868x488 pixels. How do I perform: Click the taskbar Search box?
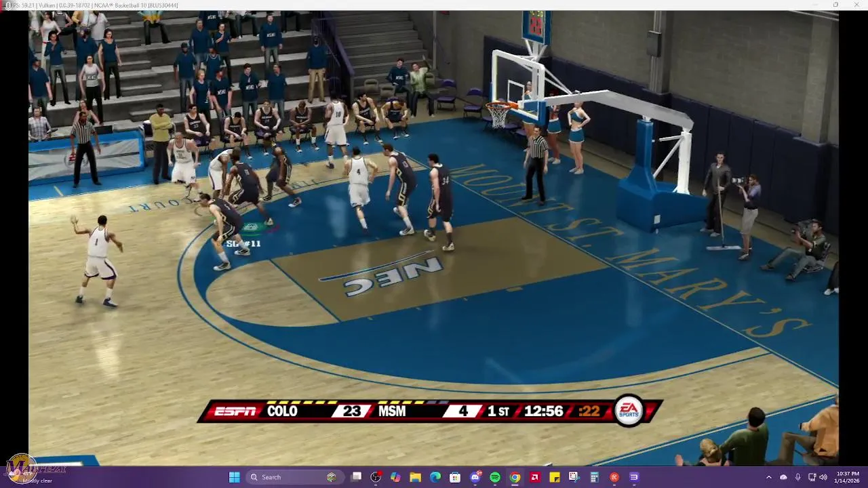(294, 477)
